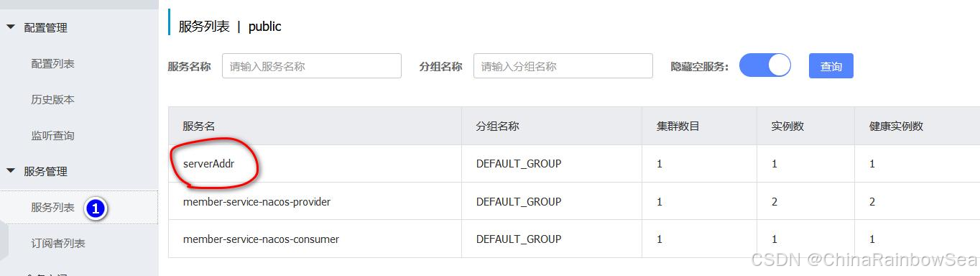Open 历史版本 in the sidebar

pos(52,99)
